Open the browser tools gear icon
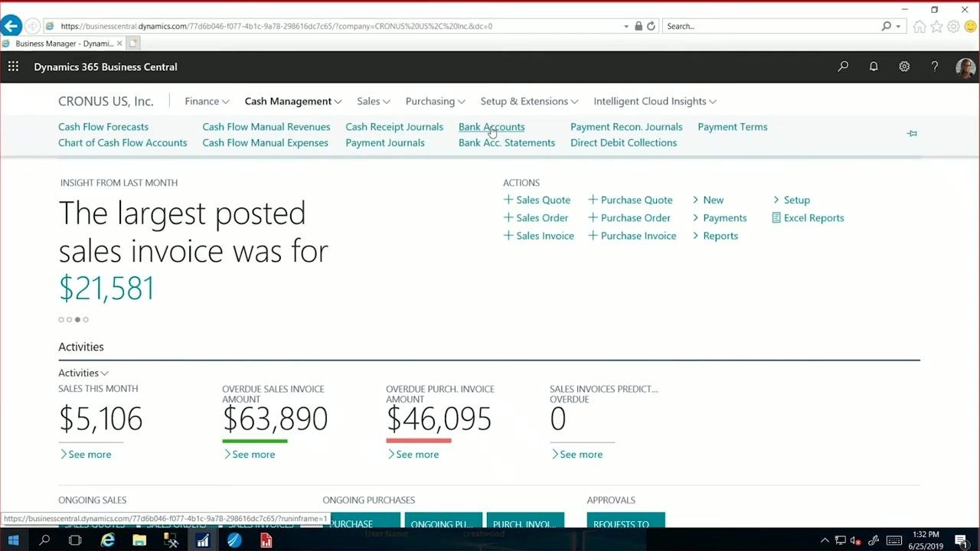Screen dimensions: 980x551 [953, 26]
